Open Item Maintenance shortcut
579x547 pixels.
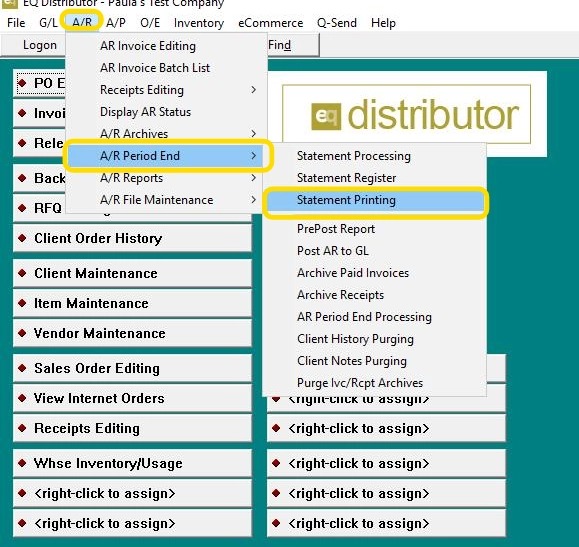(x=132, y=303)
